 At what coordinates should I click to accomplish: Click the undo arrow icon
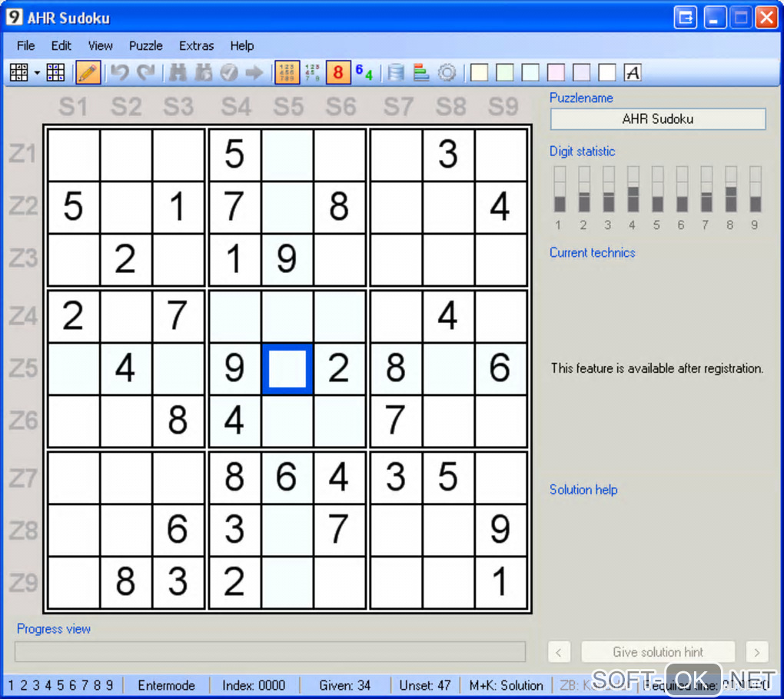(x=119, y=72)
